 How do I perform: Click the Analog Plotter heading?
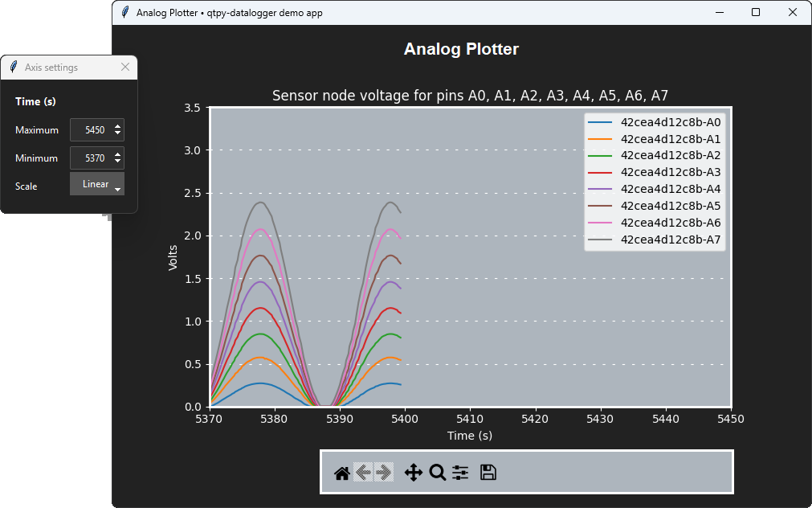click(461, 49)
